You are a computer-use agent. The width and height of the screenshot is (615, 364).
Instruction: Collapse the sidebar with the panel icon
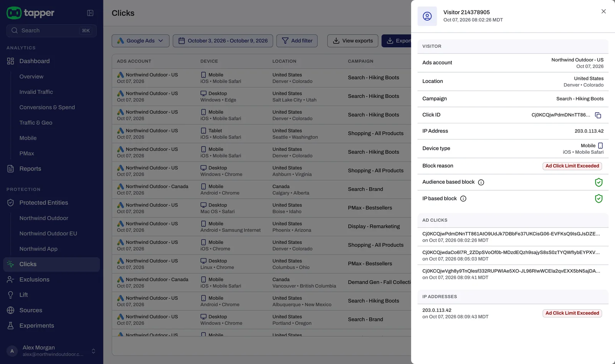[x=90, y=13]
